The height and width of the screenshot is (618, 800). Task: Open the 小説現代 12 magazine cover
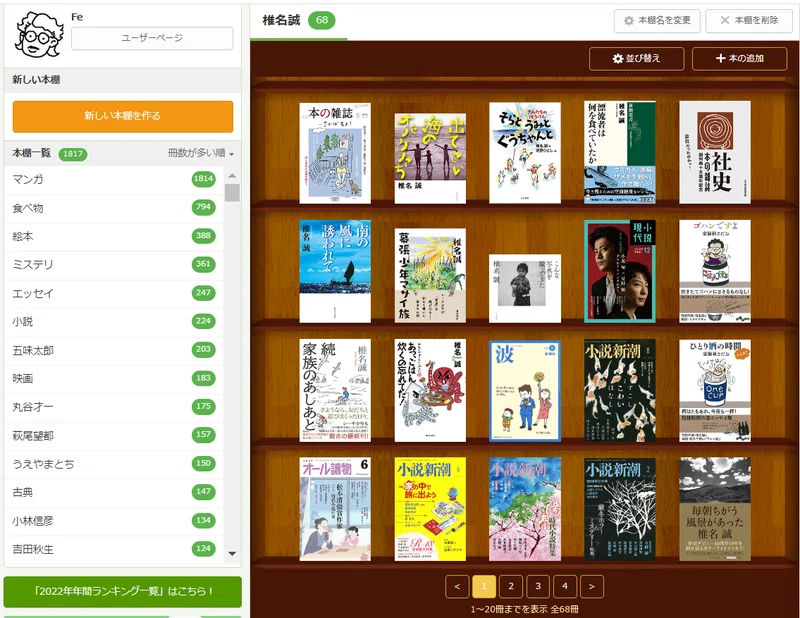619,271
